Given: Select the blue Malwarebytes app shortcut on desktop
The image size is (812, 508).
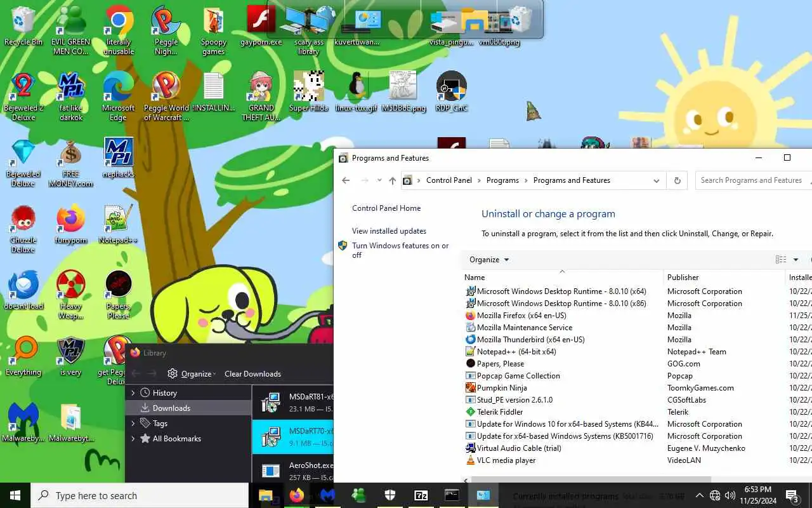Looking at the screenshot, I should (x=23, y=422).
